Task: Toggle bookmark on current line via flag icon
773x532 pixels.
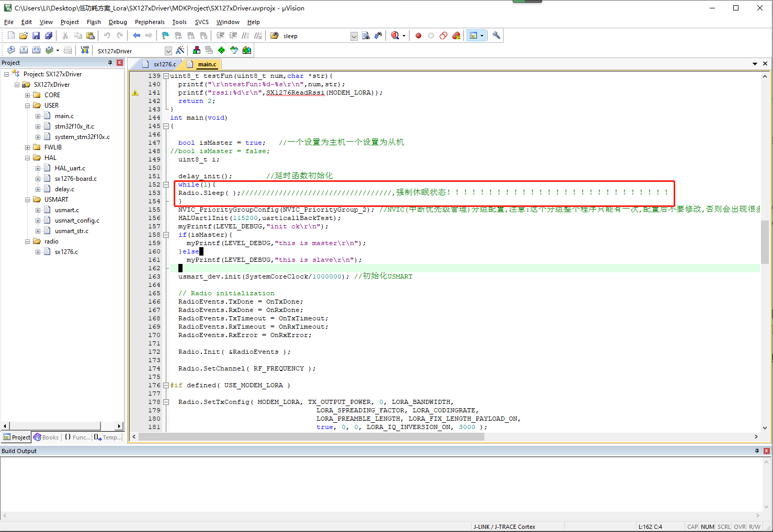Action: pos(165,36)
